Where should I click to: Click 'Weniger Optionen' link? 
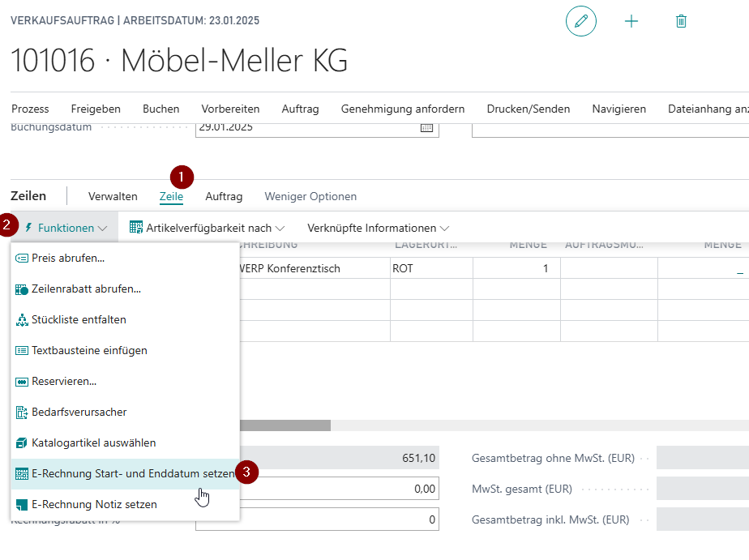click(310, 196)
